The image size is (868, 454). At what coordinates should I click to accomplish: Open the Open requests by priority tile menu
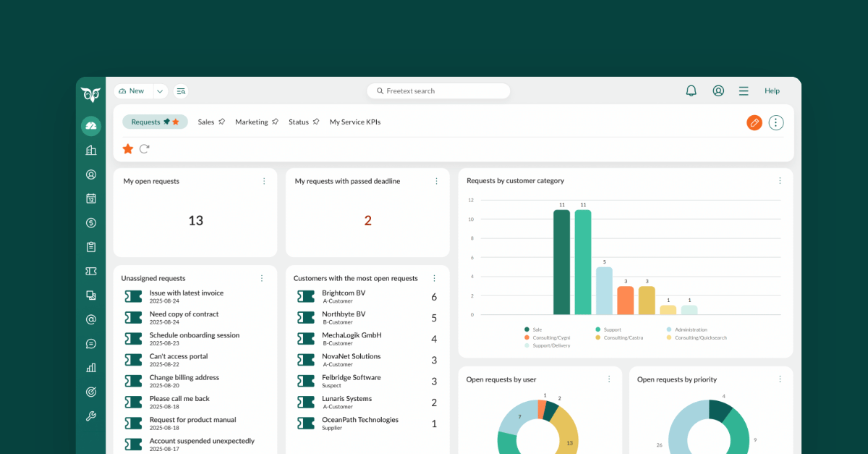(x=780, y=379)
